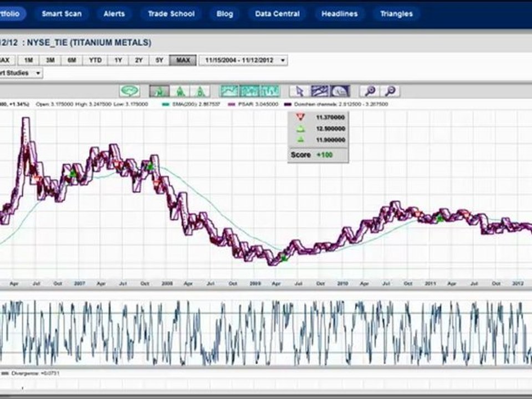Image resolution: width=532 pixels, height=399 pixels.
Task: Select the Fibonacci arc drawing tool
Action: (x=340, y=91)
